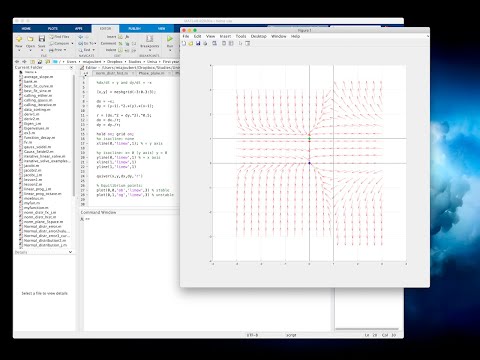Expand the Compare dropdown arrow
This screenshot has width=480, height=360.
pos(72,43)
